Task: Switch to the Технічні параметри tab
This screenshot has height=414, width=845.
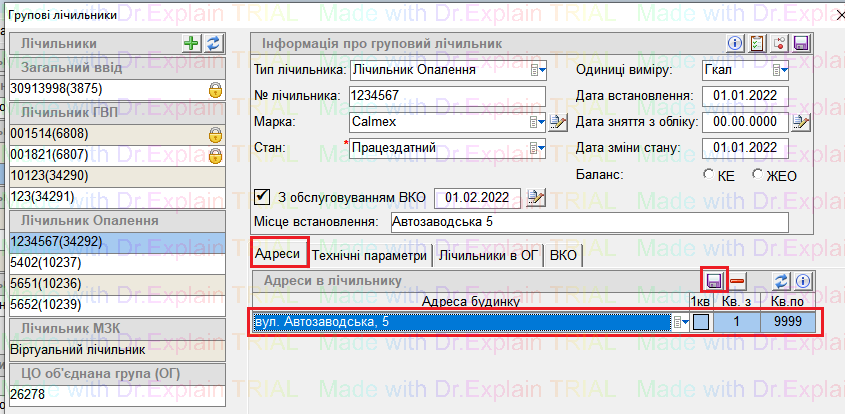Action: click(x=370, y=255)
